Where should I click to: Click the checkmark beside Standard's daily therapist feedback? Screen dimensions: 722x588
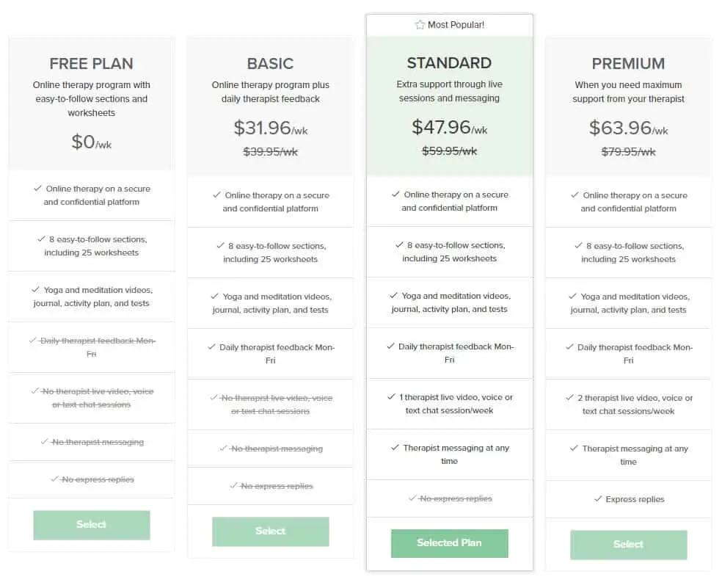pos(390,346)
